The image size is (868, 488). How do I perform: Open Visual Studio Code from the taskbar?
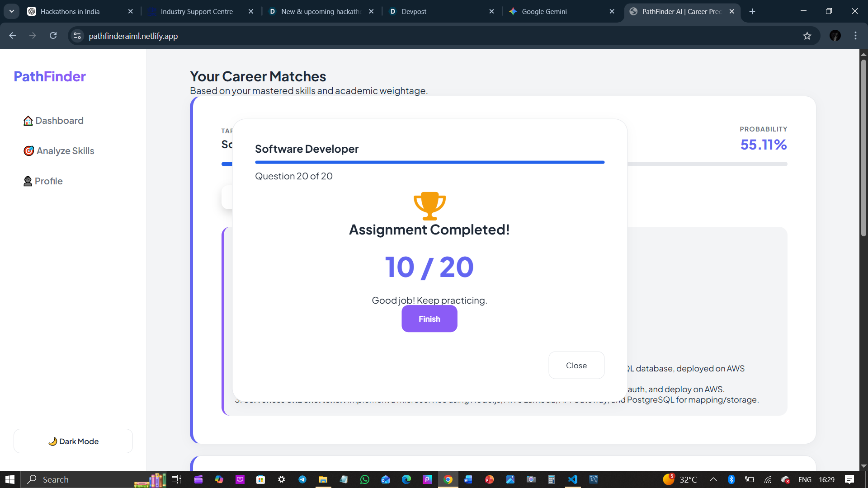[x=572, y=479]
